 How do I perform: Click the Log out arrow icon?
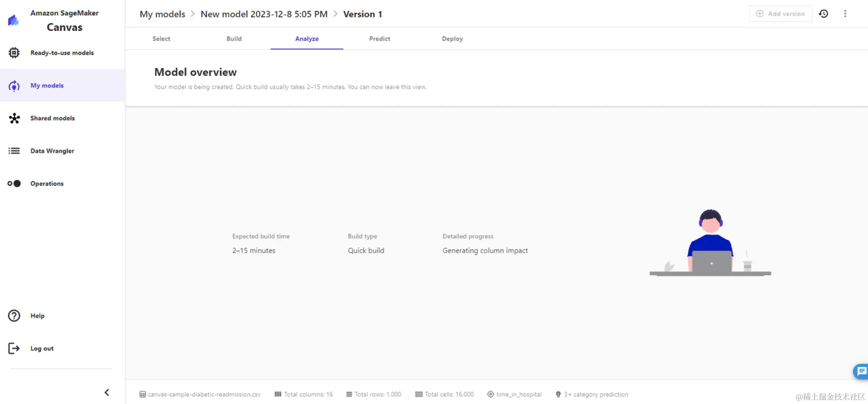pyautogui.click(x=14, y=349)
